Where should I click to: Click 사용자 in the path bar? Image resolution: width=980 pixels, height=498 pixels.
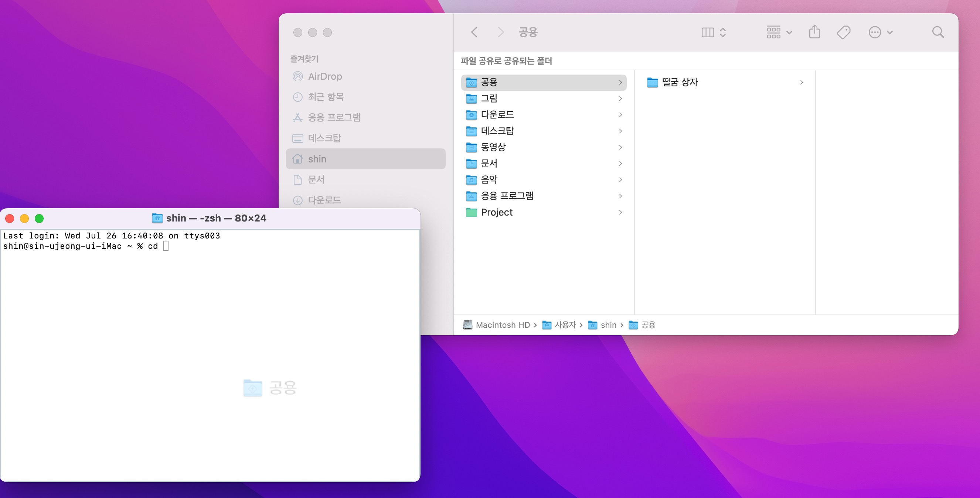pyautogui.click(x=565, y=325)
